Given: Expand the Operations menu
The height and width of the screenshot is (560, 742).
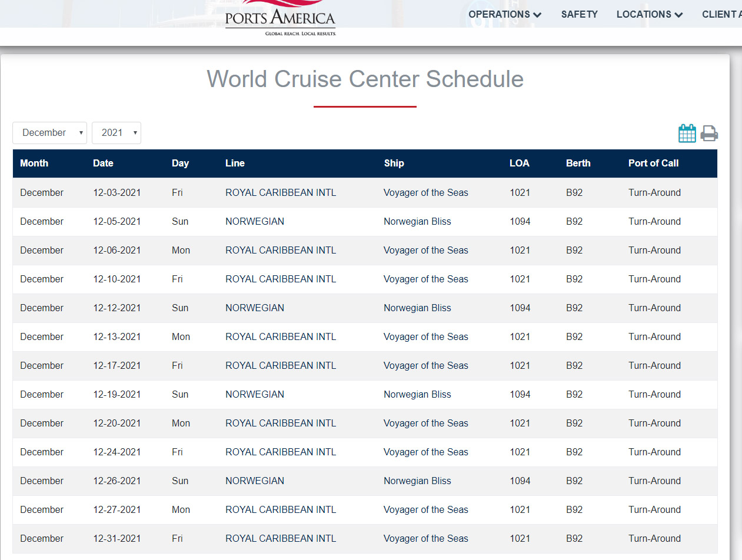Looking at the screenshot, I should coord(505,15).
